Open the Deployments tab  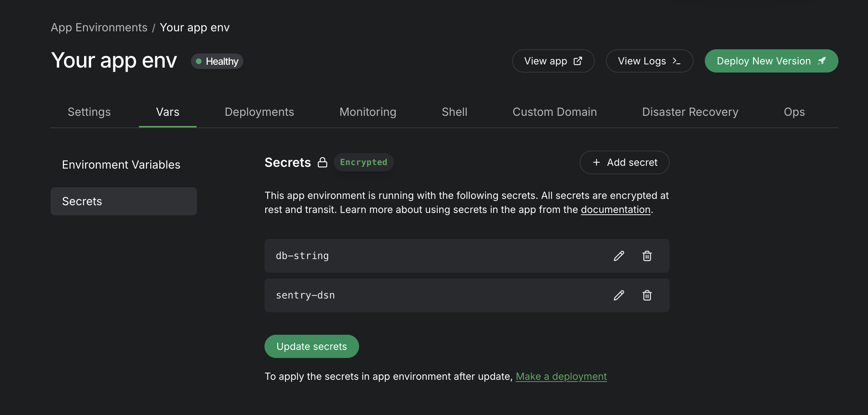[x=259, y=112]
